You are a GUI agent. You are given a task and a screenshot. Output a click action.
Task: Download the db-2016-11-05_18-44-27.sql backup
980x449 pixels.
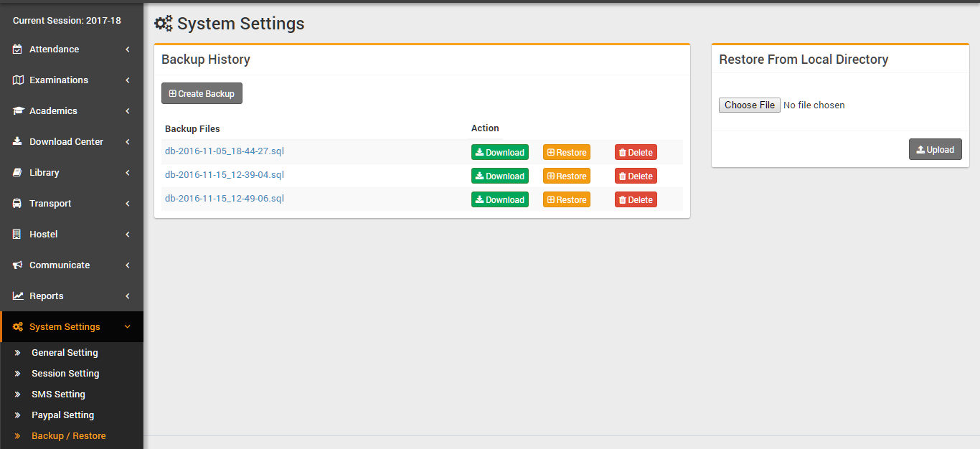(499, 152)
